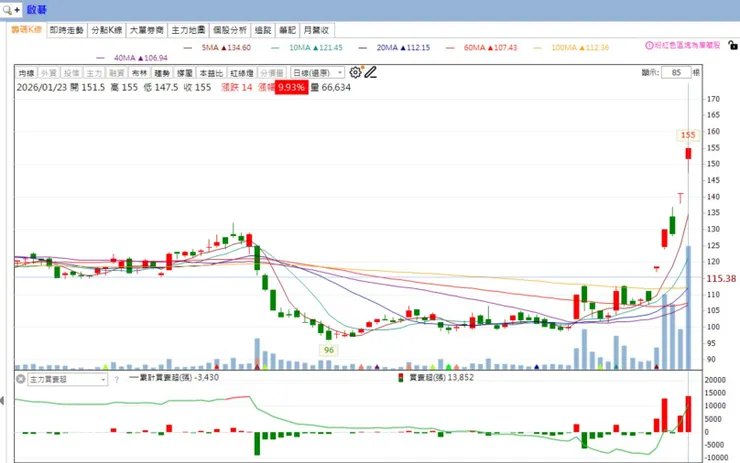Viewport: 740px width, 463px height.
Task: Click the 啟碁 stock name link
Action: pos(36,10)
